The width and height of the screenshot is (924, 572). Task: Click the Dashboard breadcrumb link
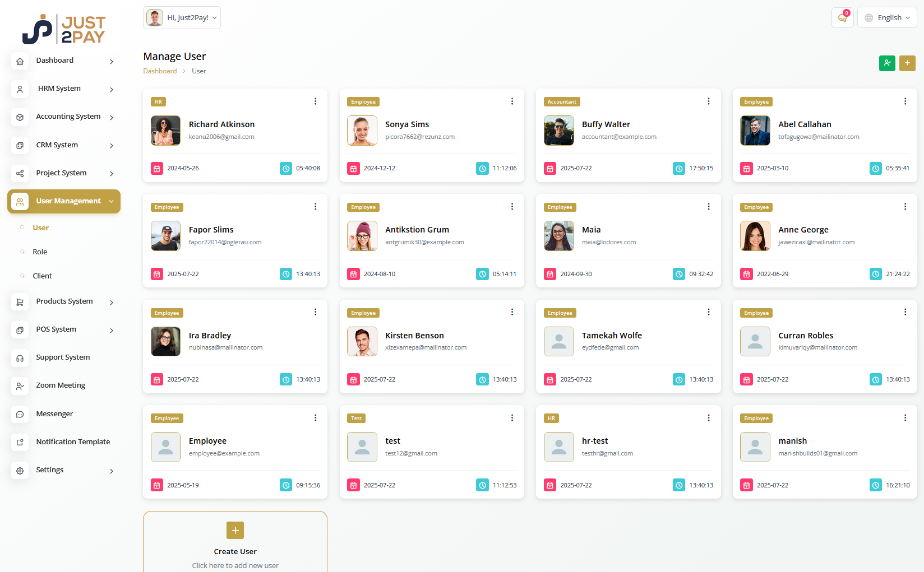click(160, 71)
